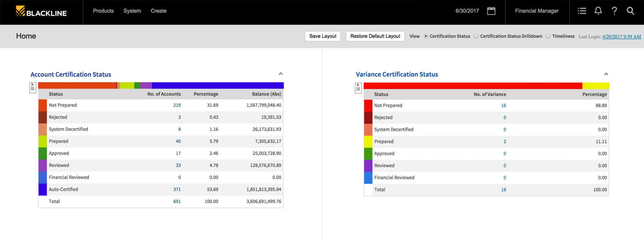Select Certification Status view radio
This screenshot has width=644, height=239.
[426, 36]
